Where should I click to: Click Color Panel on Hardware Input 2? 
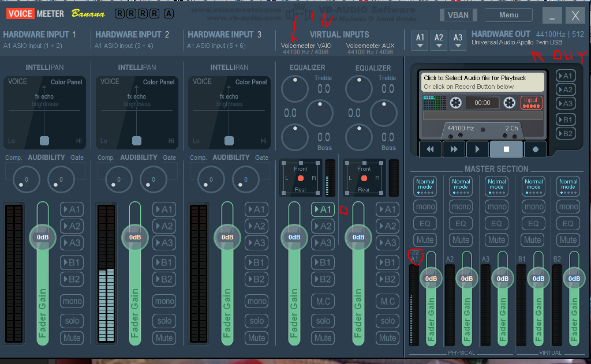click(x=159, y=82)
